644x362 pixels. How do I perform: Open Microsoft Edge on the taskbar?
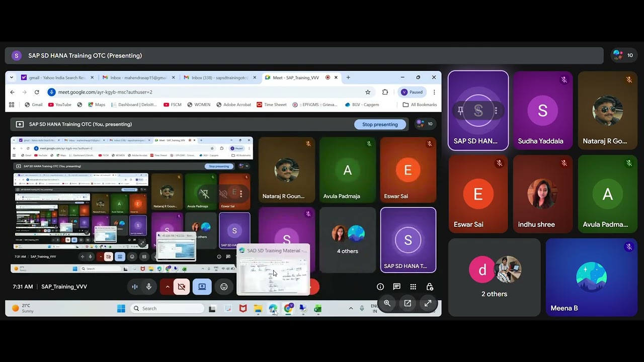pyautogui.click(x=273, y=308)
